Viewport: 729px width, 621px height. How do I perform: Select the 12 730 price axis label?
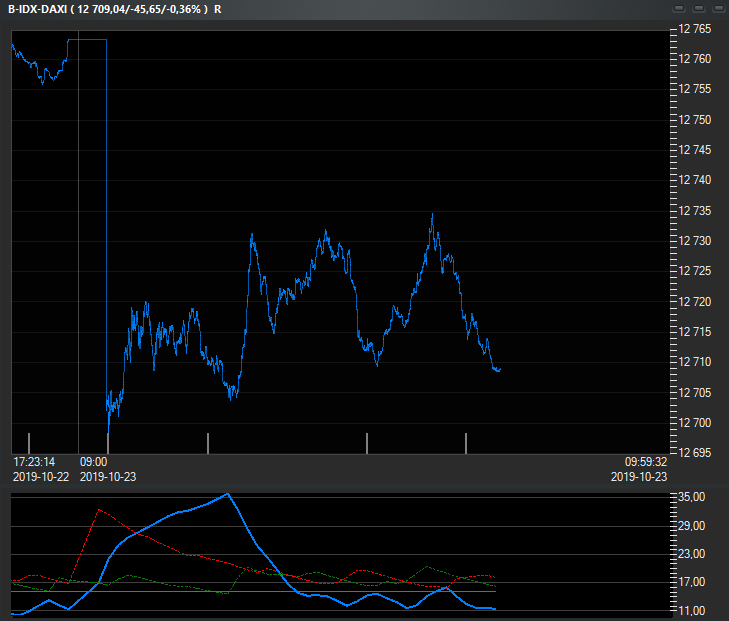[695, 241]
